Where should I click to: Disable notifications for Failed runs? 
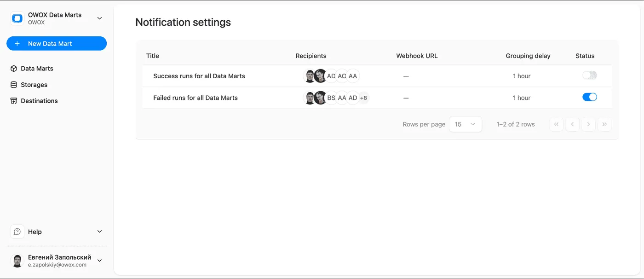(x=589, y=97)
